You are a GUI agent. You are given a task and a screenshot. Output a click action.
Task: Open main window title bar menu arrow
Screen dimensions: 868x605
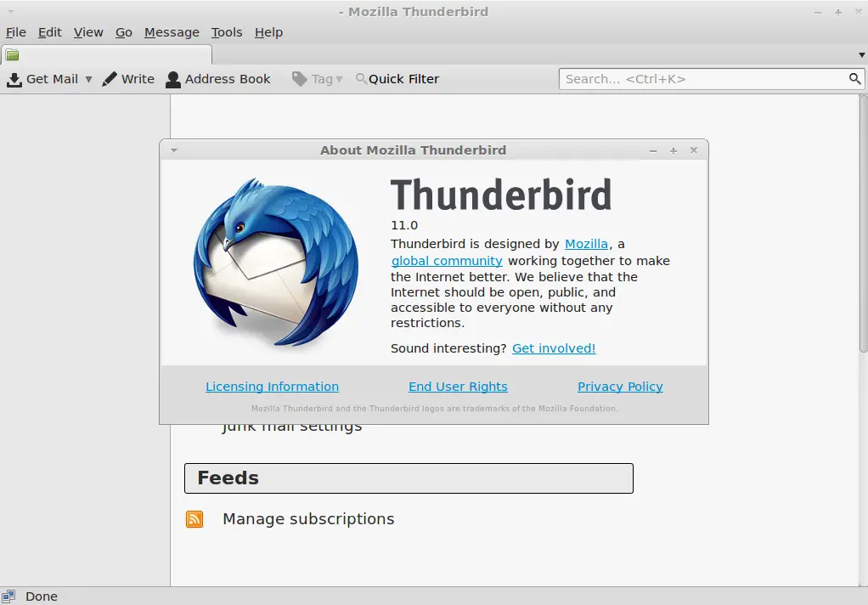(x=10, y=12)
